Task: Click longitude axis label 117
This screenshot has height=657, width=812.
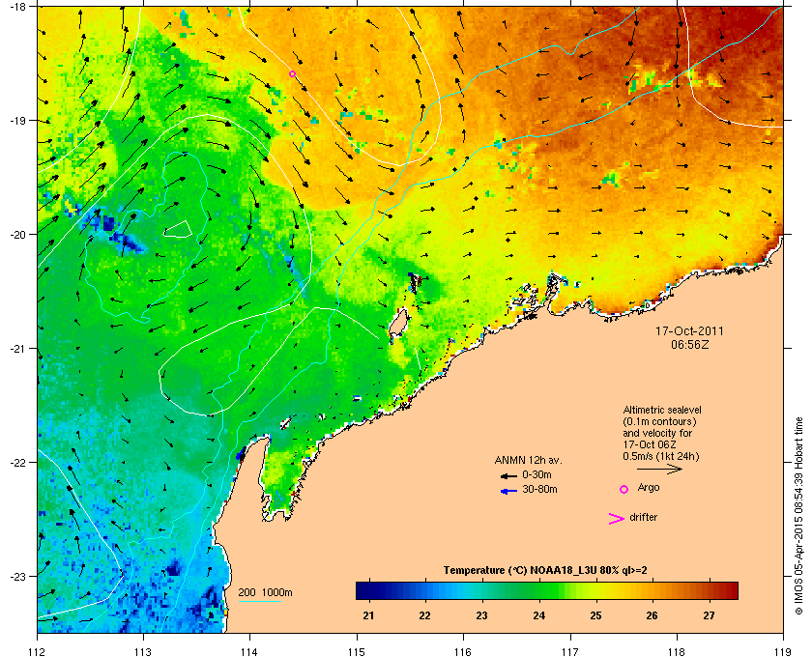Action: click(x=570, y=651)
